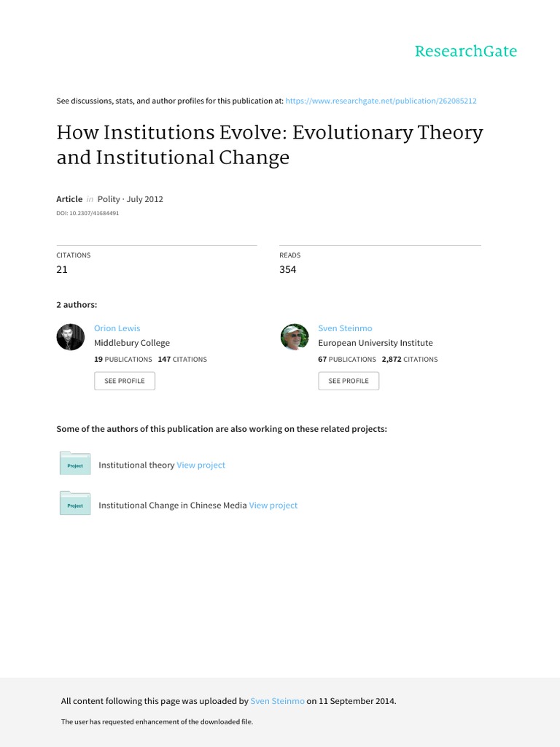The height and width of the screenshot is (747, 560).
Task: Open View project link for Institutional theory
Action: (x=201, y=465)
